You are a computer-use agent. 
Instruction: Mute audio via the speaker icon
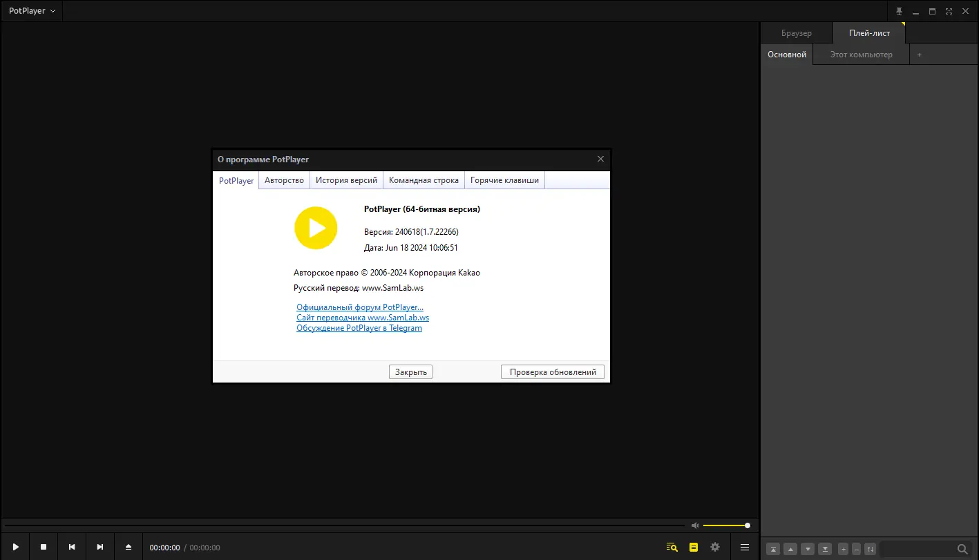pos(696,525)
